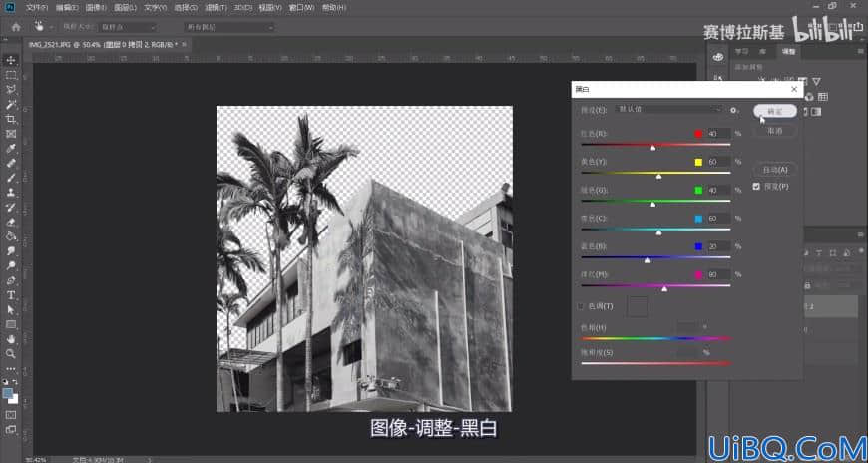Select the Zoom tool
This screenshot has width=868, height=463.
[x=11, y=353]
